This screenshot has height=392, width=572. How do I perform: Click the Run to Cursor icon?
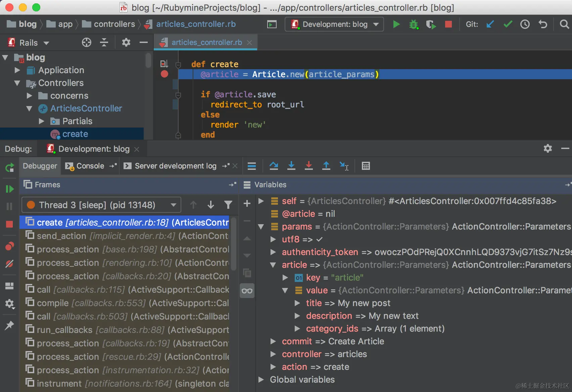[x=344, y=166]
